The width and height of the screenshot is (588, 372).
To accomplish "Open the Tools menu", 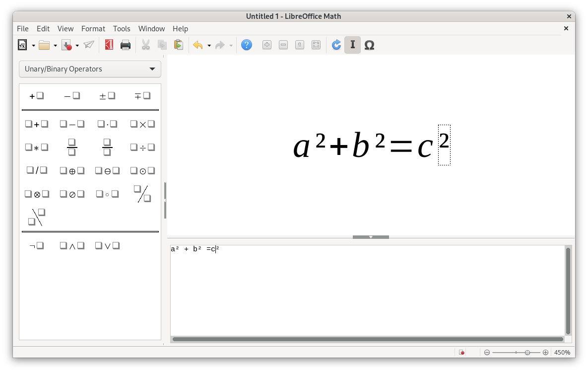I will (x=122, y=29).
